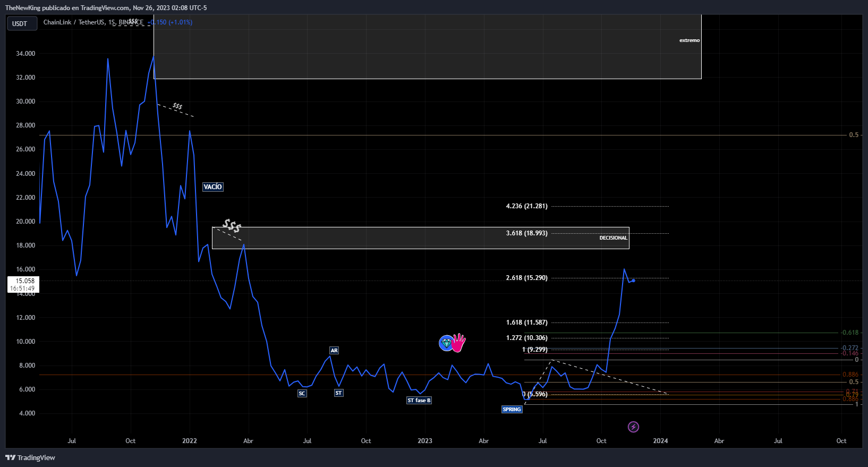Click the 'DECISIONAL' zone label
This screenshot has width=868, height=467.
click(x=613, y=238)
